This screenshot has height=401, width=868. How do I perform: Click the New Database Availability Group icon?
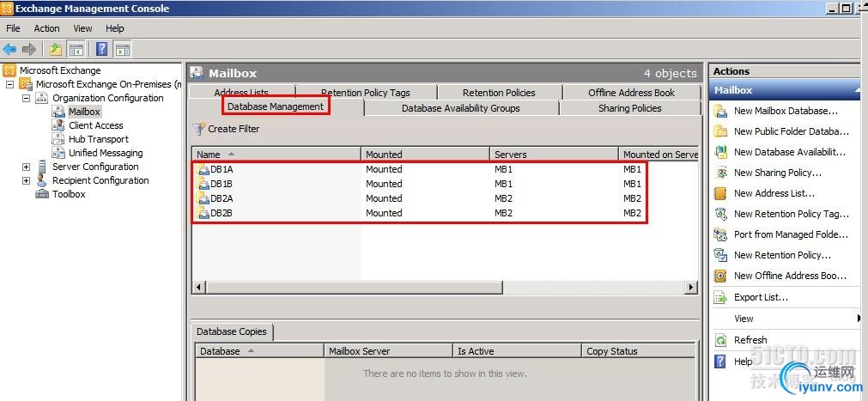pos(720,152)
